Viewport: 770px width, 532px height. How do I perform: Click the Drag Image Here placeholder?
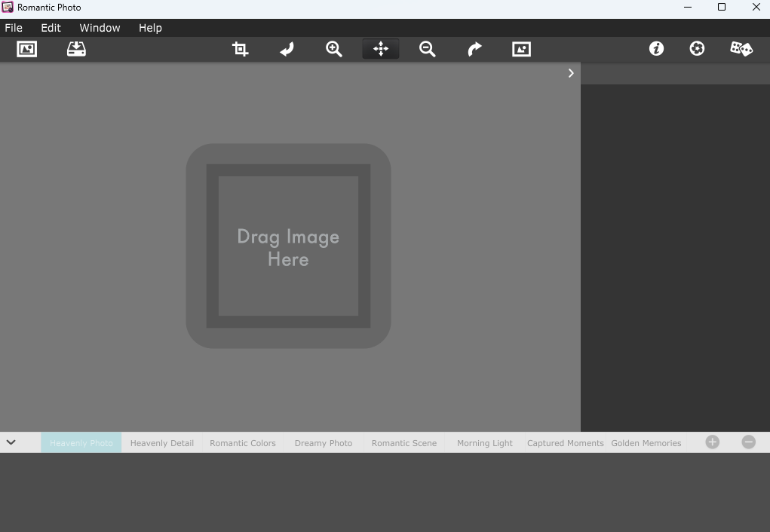point(288,246)
